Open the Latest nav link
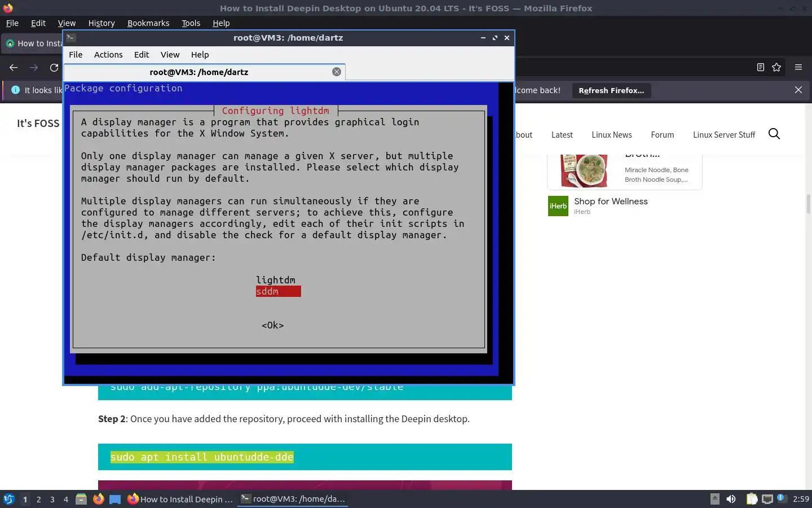The width and height of the screenshot is (812, 508). click(562, 135)
